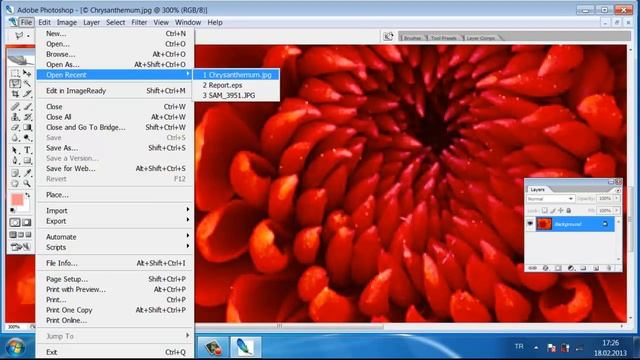Click the Go to Bridge icon
This screenshot has width=640, height=360.
(x=388, y=37)
